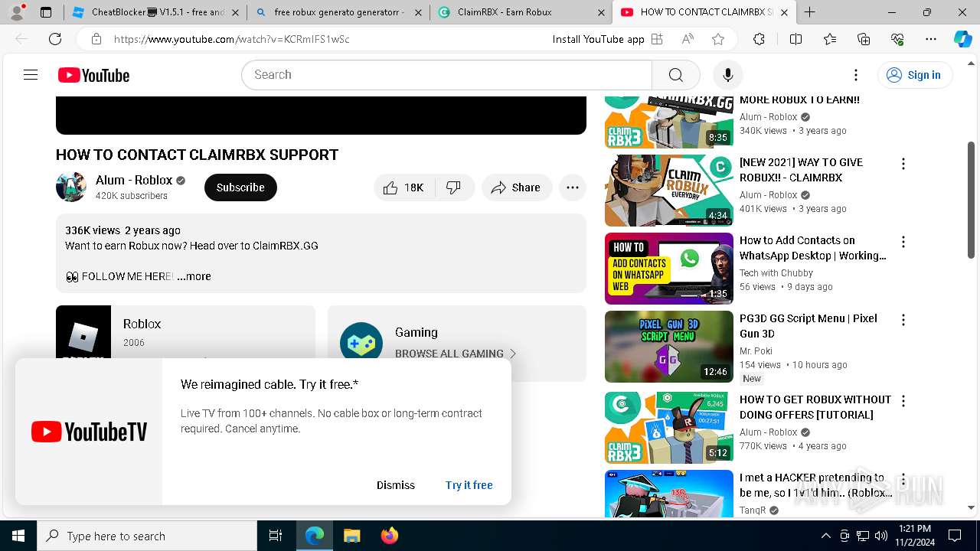The width and height of the screenshot is (980, 551).
Task: Open Edge collections
Action: click(x=864, y=39)
